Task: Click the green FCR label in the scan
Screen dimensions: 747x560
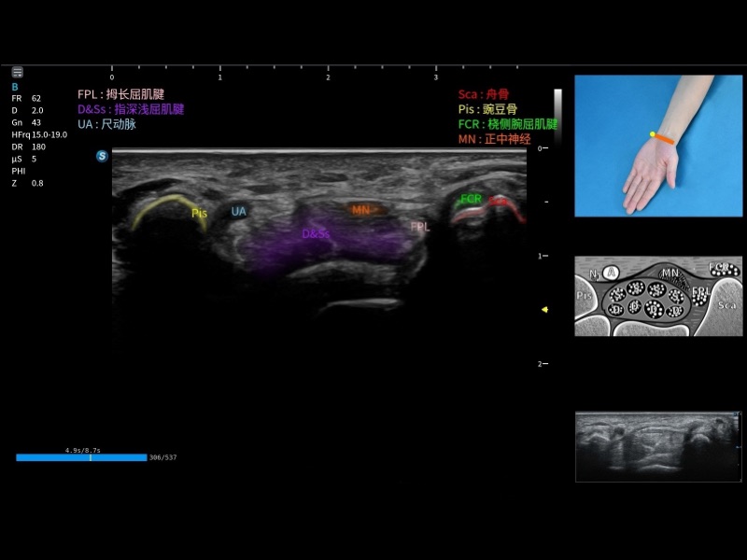Action: pyautogui.click(x=471, y=199)
